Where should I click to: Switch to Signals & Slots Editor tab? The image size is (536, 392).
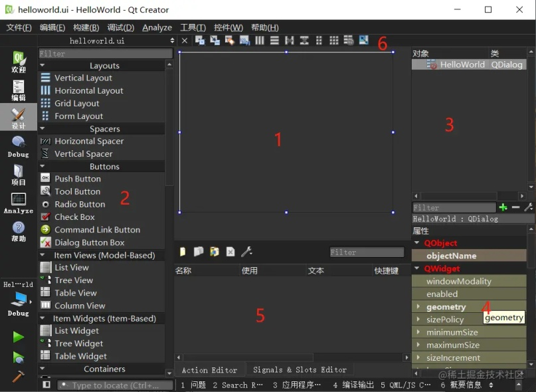tap(300, 370)
